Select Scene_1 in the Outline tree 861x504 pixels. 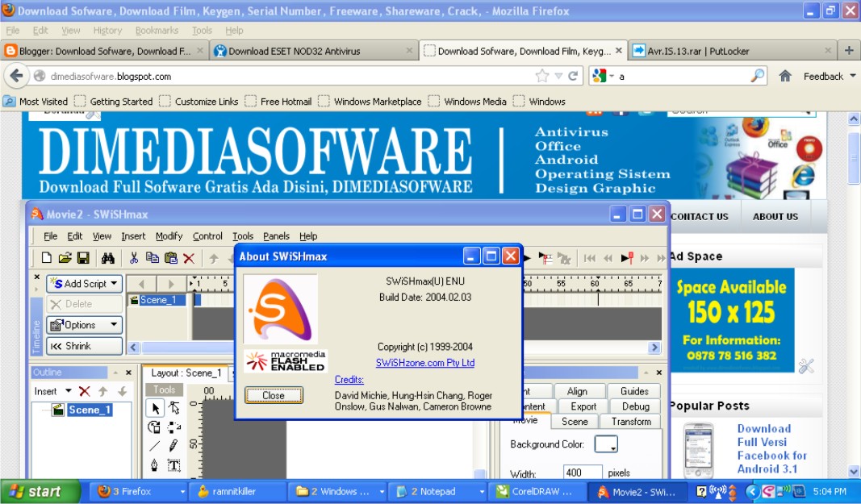[90, 410]
